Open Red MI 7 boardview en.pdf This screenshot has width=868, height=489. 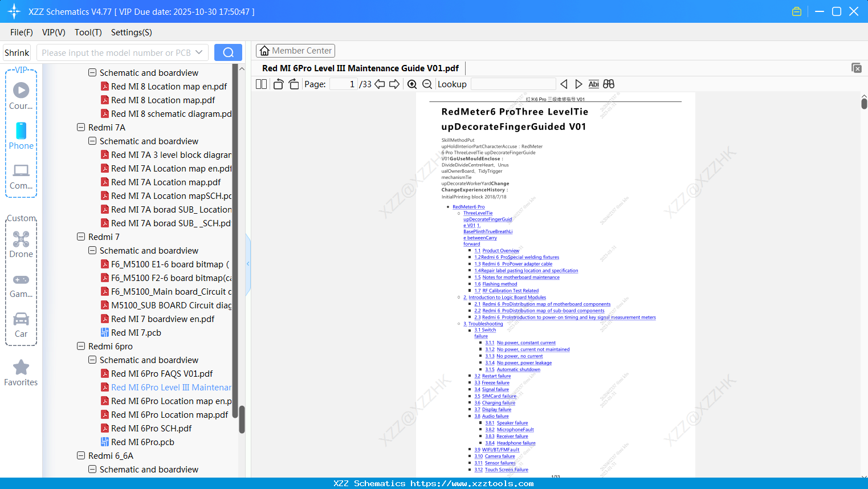[x=158, y=319]
